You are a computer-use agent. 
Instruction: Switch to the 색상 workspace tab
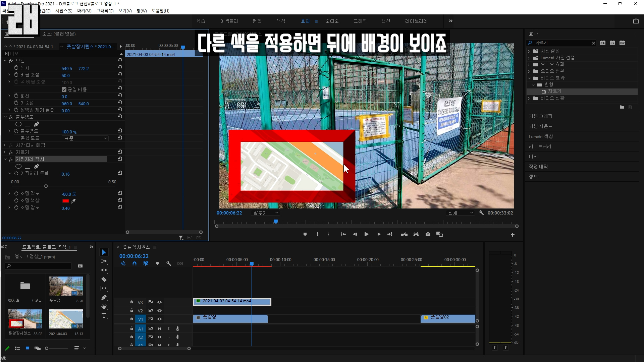click(281, 21)
